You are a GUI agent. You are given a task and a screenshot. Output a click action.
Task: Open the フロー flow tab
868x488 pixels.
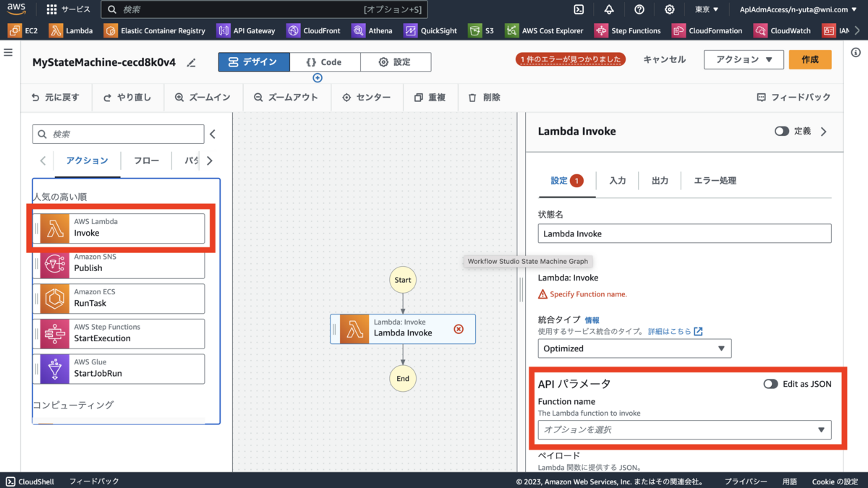[147, 160]
